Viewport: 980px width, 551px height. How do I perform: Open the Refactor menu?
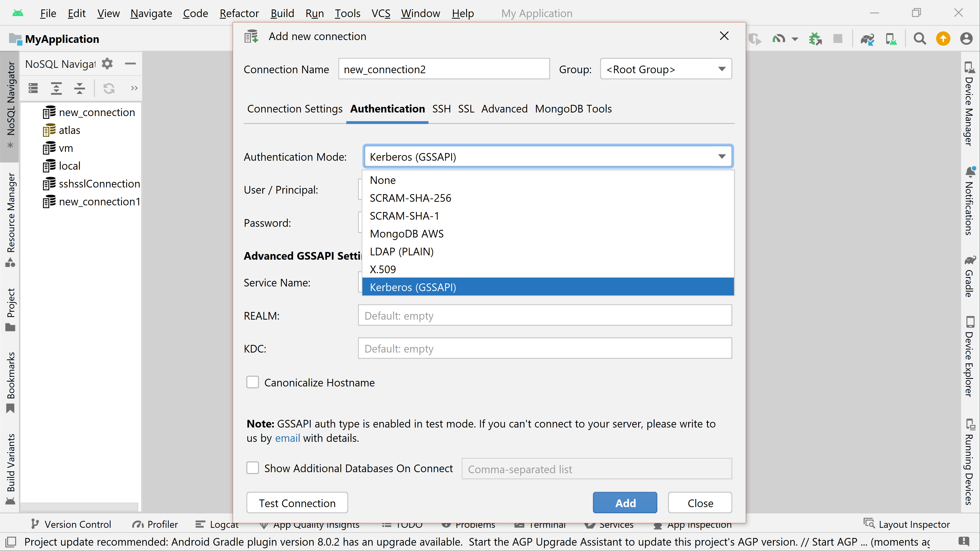tap(239, 13)
